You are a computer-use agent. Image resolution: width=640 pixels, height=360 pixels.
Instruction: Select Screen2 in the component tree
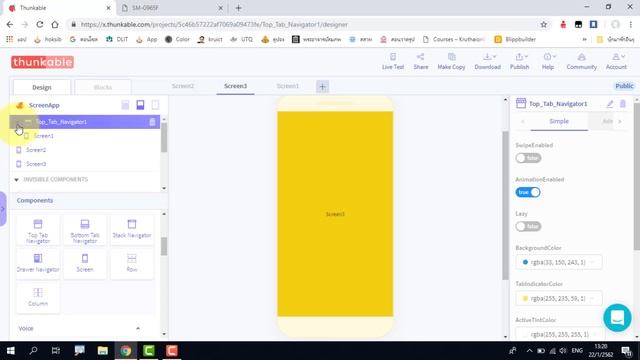coord(36,150)
